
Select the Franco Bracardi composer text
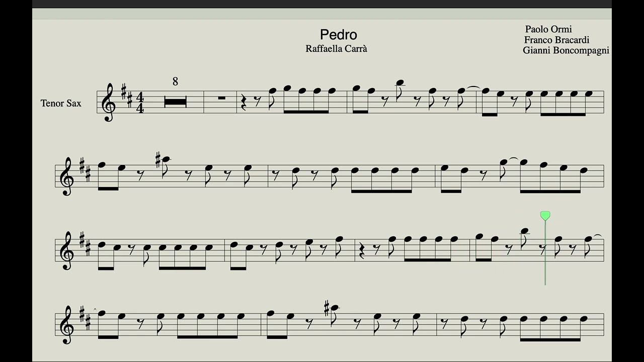click(556, 40)
